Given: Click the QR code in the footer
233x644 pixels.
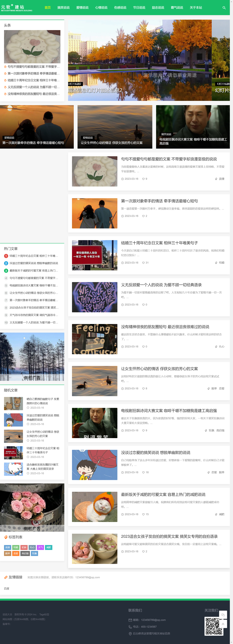Looking at the screenshot, I should [214, 626].
